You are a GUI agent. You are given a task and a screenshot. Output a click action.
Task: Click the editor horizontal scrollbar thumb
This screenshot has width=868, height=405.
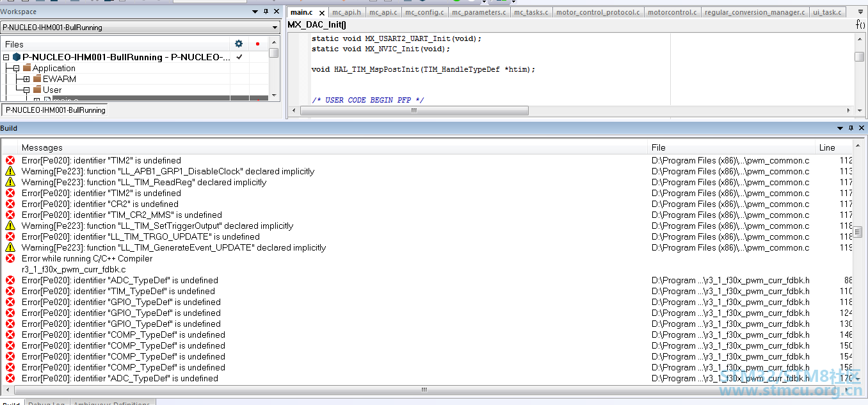pyautogui.click(x=414, y=110)
